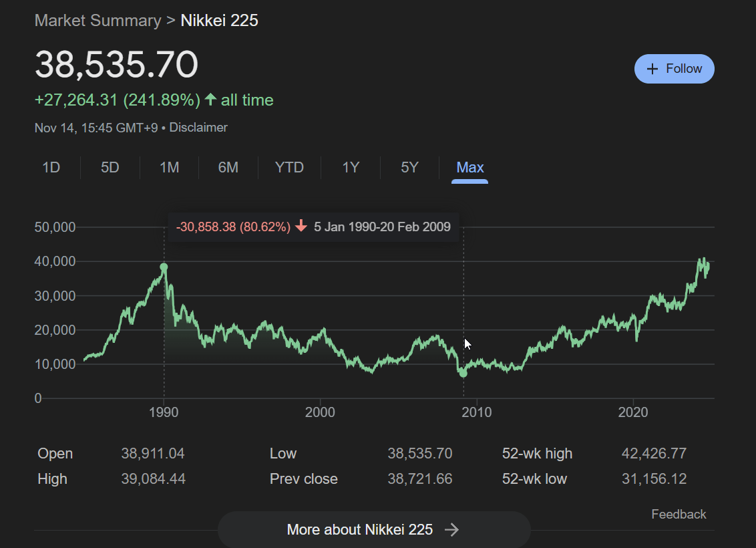The width and height of the screenshot is (756, 548).
Task: Click the right arrow inside More about Nikkei 225
Action: (452, 529)
